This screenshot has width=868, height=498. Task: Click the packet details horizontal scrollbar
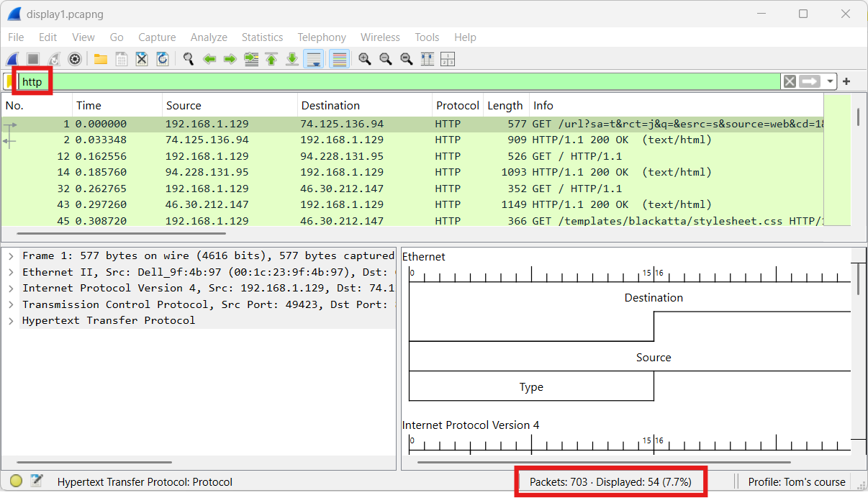coord(94,462)
